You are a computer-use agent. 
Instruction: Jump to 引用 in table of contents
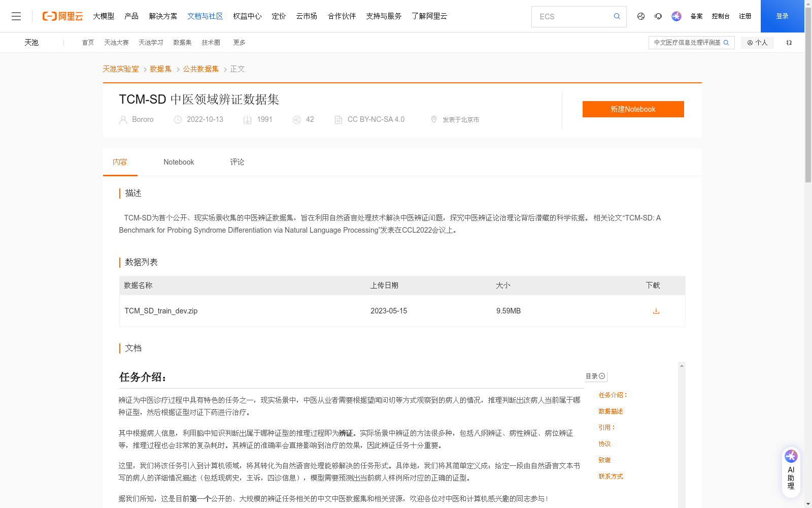[607, 428]
